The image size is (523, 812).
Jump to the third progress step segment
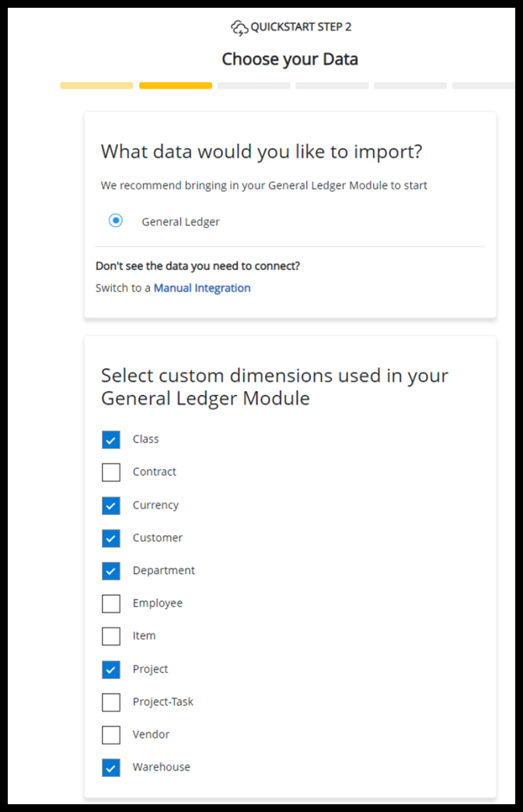(x=253, y=86)
